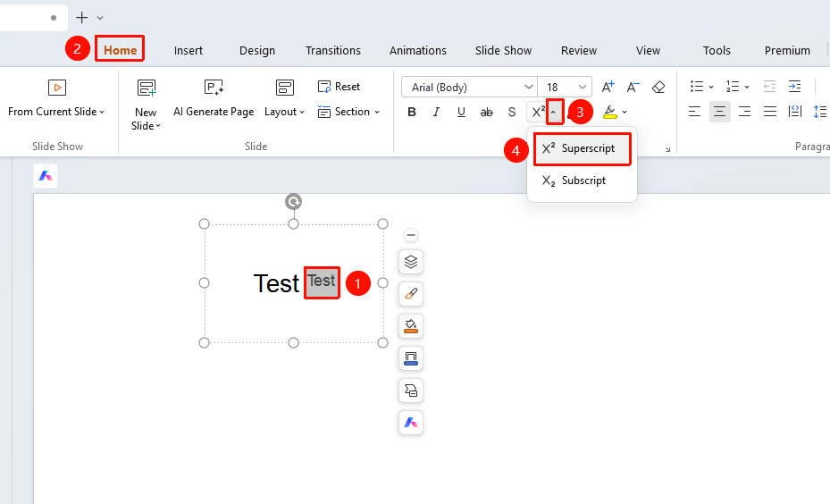
Task: Toggle italic formatting
Action: point(436,112)
